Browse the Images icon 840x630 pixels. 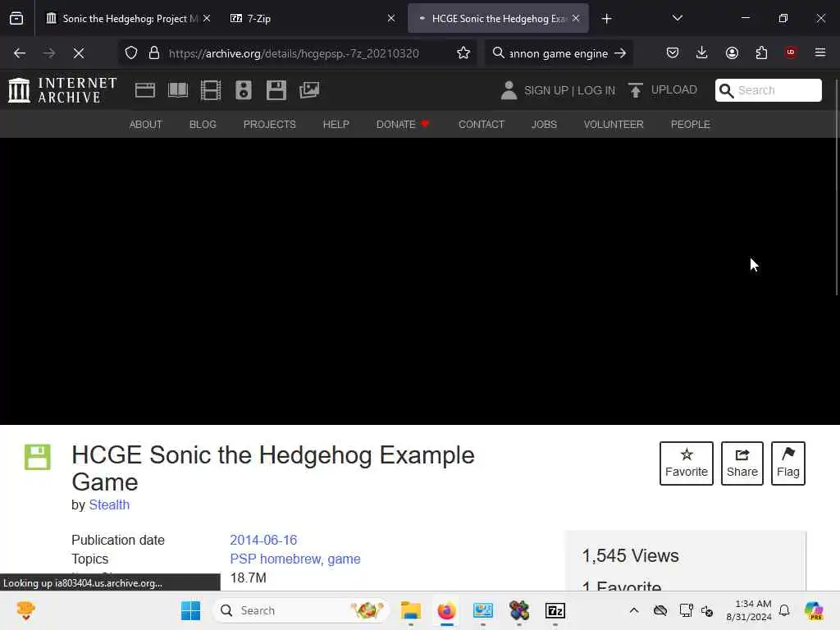309,90
